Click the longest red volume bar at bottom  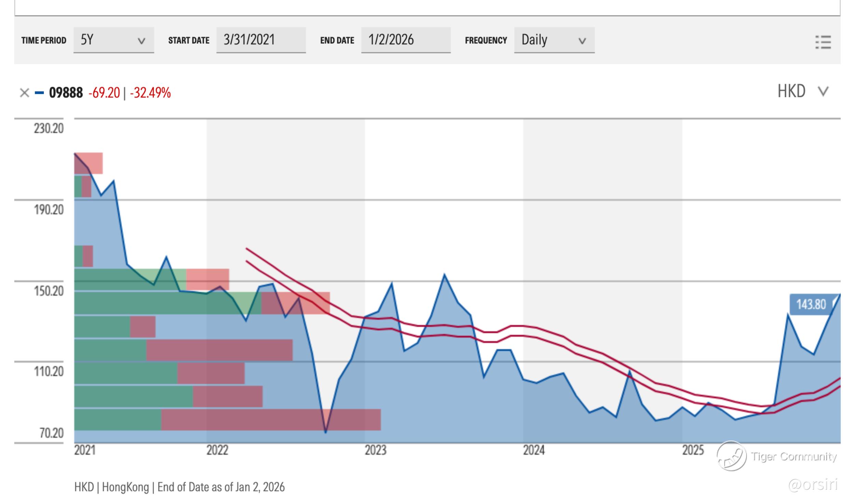point(270,420)
